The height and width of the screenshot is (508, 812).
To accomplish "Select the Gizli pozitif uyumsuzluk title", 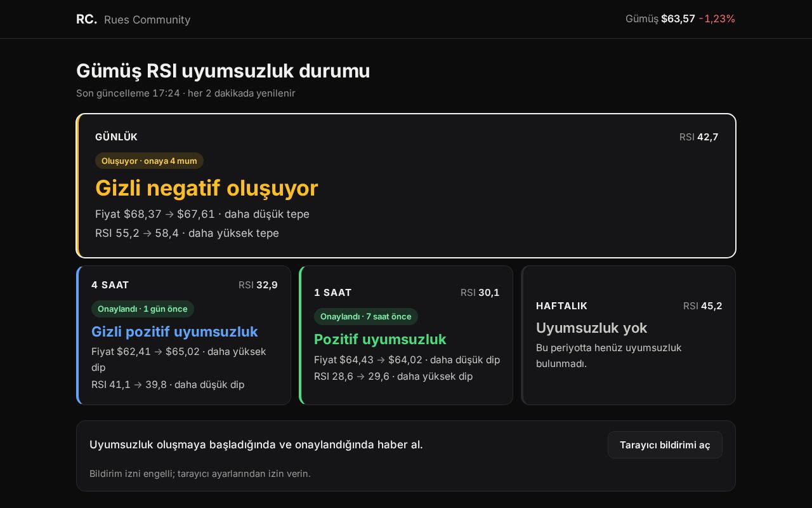I will tap(174, 331).
